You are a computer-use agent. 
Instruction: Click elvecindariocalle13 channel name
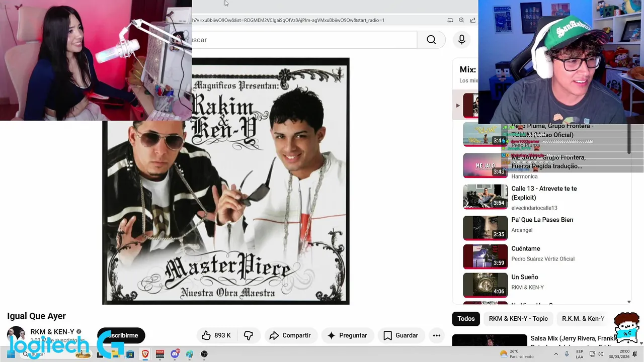[534, 208]
